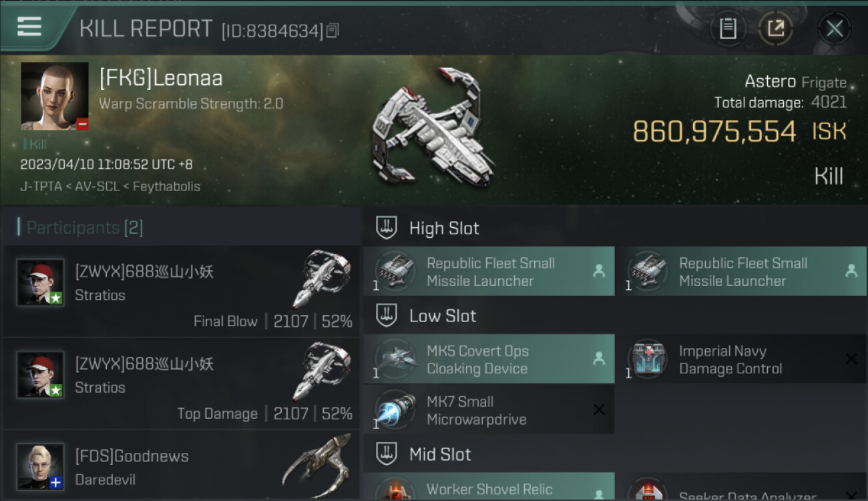This screenshot has height=501, width=868.
Task: Open first Stratios participant portrait
Action: (x=41, y=282)
